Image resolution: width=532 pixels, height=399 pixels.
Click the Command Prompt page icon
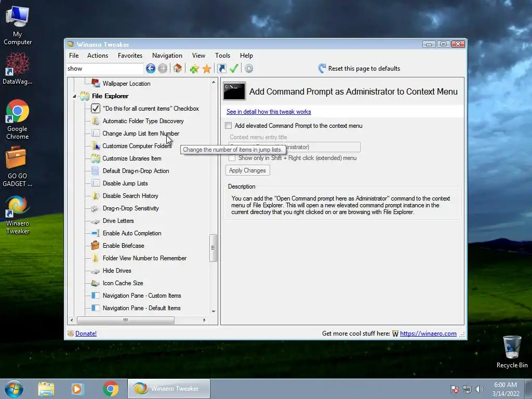(234, 91)
